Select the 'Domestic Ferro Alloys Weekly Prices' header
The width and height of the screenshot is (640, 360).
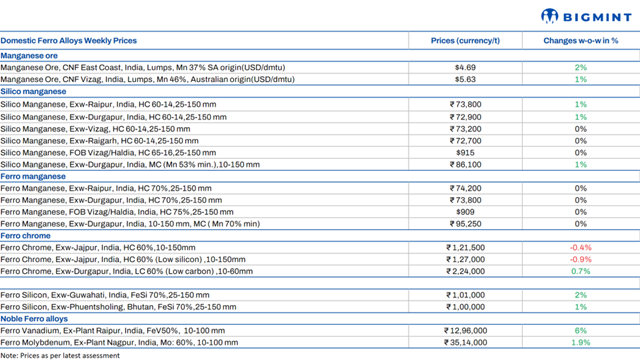click(x=69, y=41)
